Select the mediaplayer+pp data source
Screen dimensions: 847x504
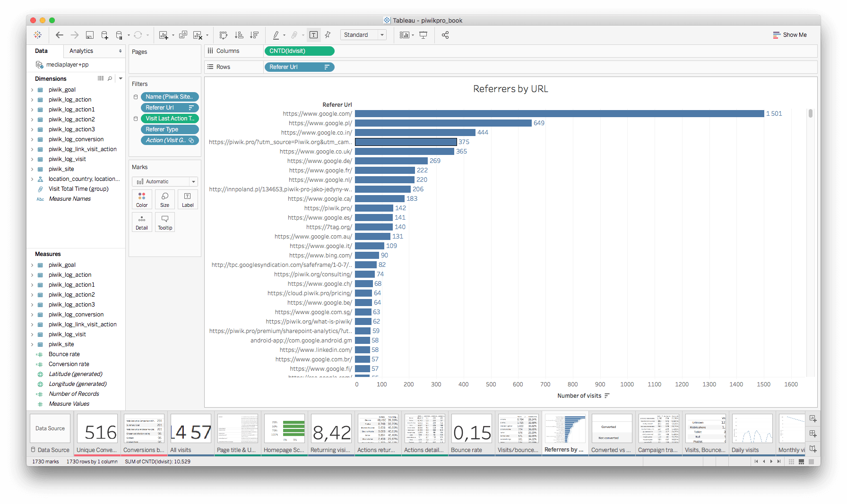(67, 65)
